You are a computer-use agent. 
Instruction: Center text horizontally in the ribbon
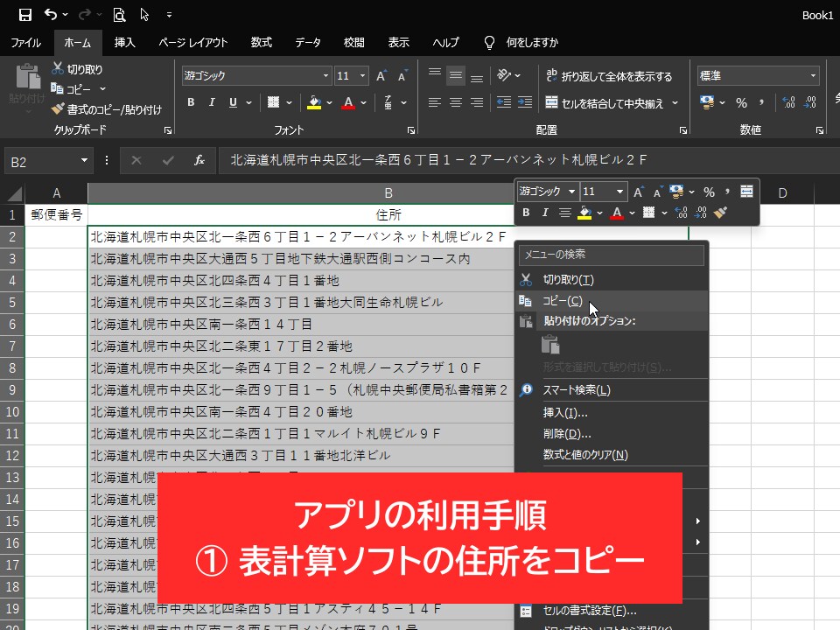click(456, 101)
